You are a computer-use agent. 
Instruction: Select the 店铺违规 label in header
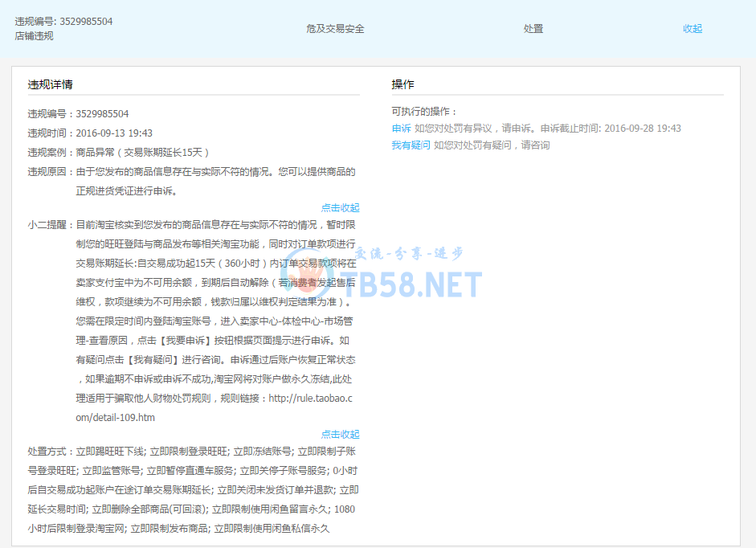[x=34, y=36]
